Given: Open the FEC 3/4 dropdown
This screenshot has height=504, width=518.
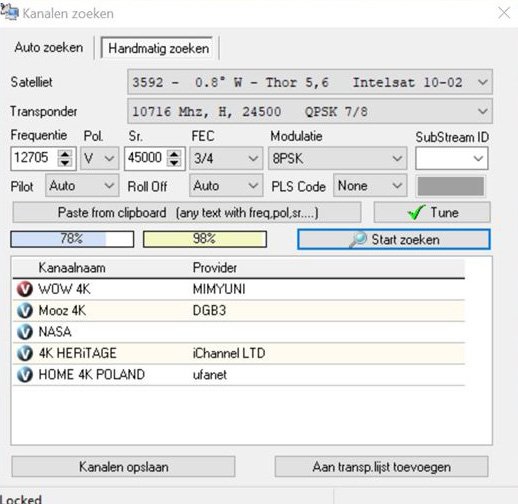Looking at the screenshot, I should tap(226, 158).
